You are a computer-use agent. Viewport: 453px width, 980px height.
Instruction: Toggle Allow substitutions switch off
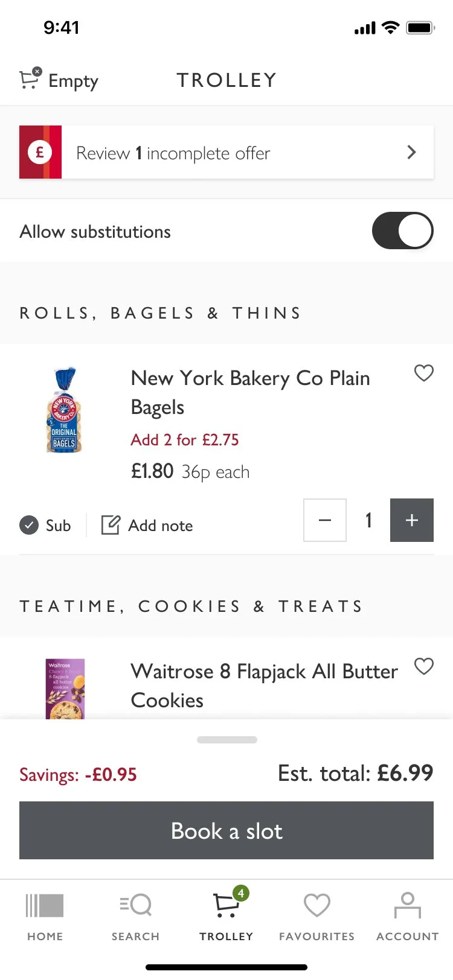pos(402,231)
